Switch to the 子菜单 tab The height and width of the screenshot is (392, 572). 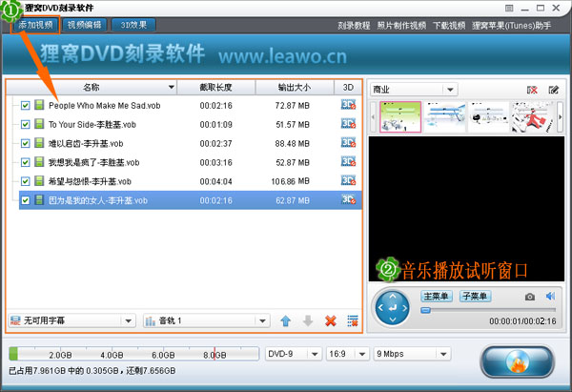(475, 296)
